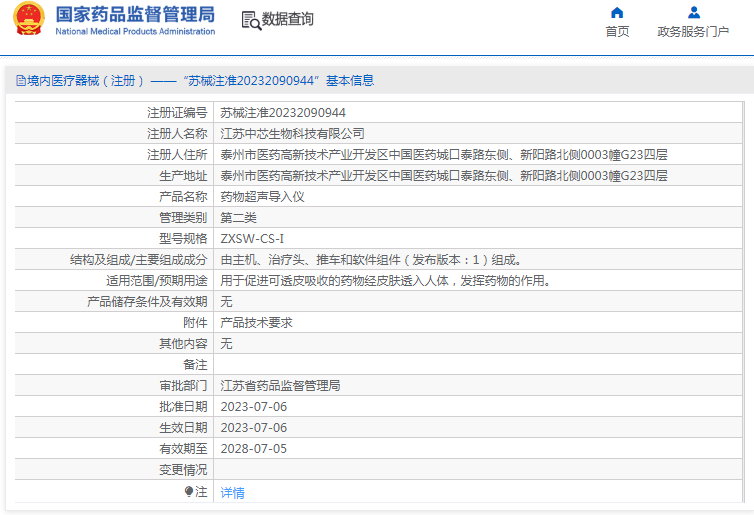
Task: Click the document icon before 境内医疗器械
Action: pyautogui.click(x=21, y=80)
